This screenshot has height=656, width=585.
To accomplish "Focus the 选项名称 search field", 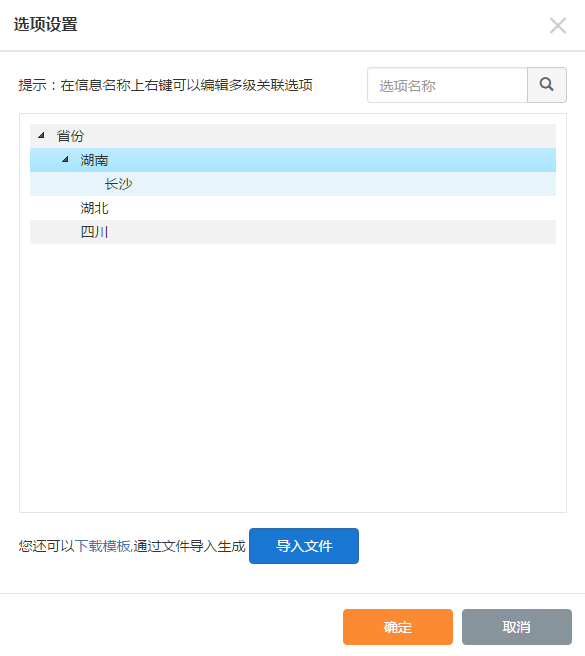I will (x=447, y=85).
